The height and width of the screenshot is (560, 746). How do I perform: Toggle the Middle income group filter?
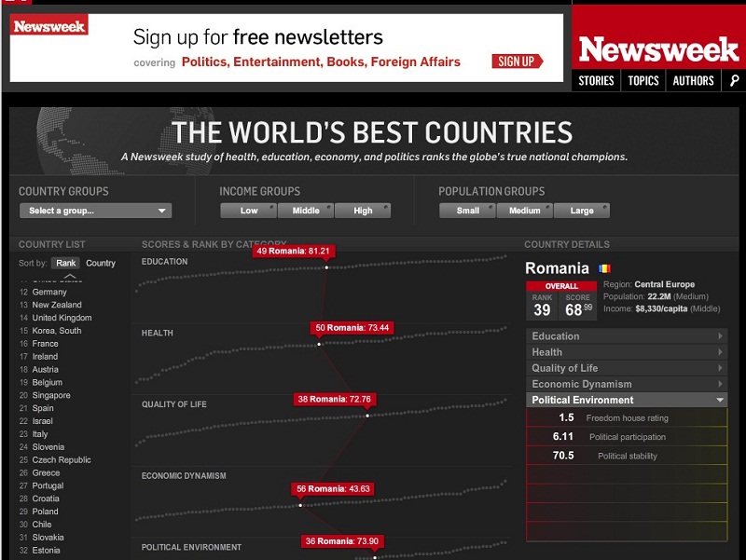(306, 211)
